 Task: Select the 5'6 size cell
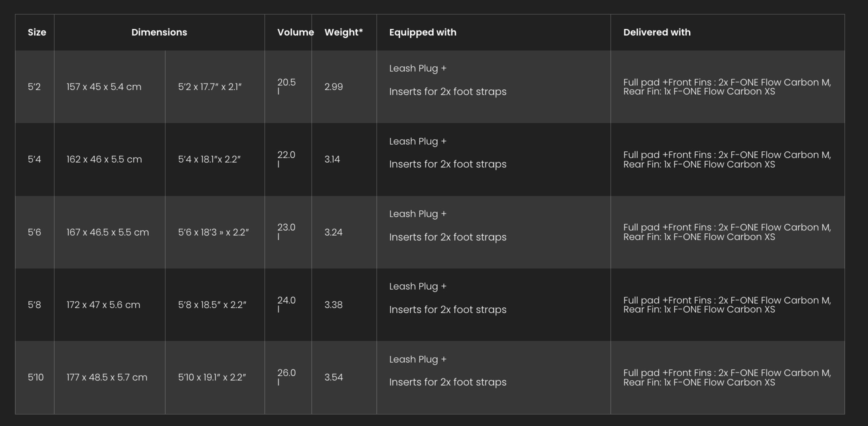[34, 232]
